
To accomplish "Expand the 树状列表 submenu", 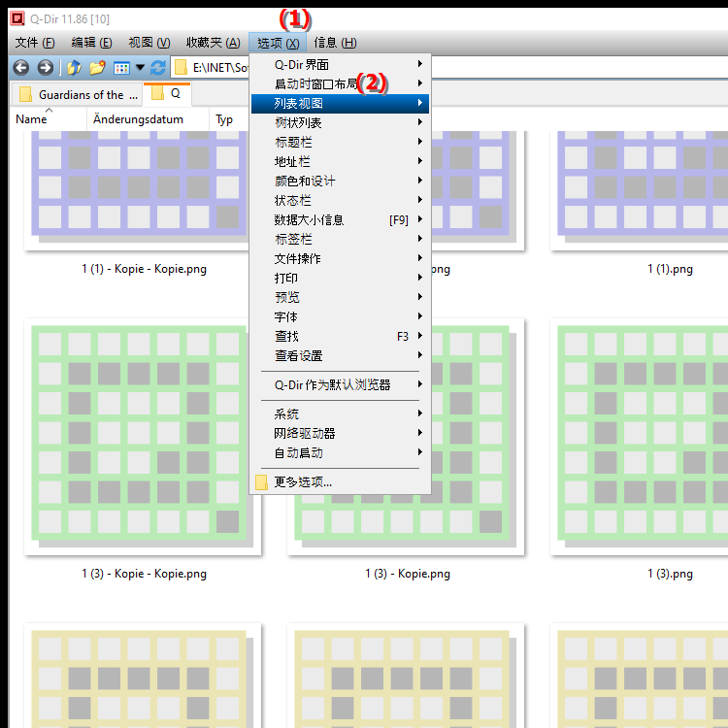I will tap(340, 123).
